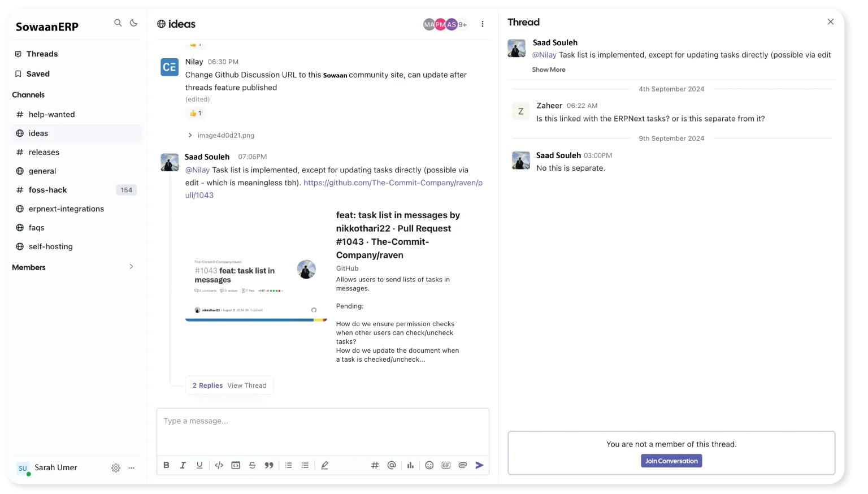Screen dimensions: 868x494
Task: Mention a user with @ icon
Action: point(392,465)
